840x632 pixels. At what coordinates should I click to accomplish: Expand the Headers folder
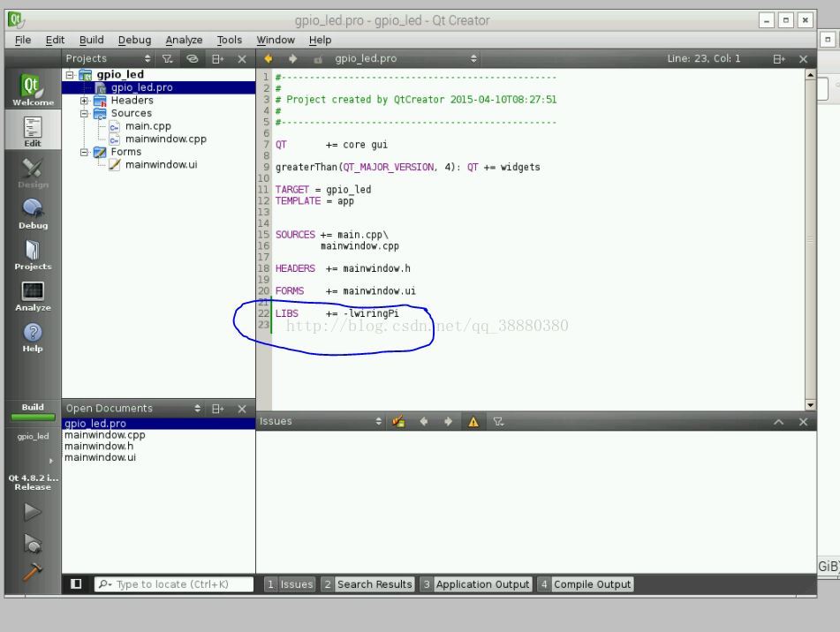point(84,101)
